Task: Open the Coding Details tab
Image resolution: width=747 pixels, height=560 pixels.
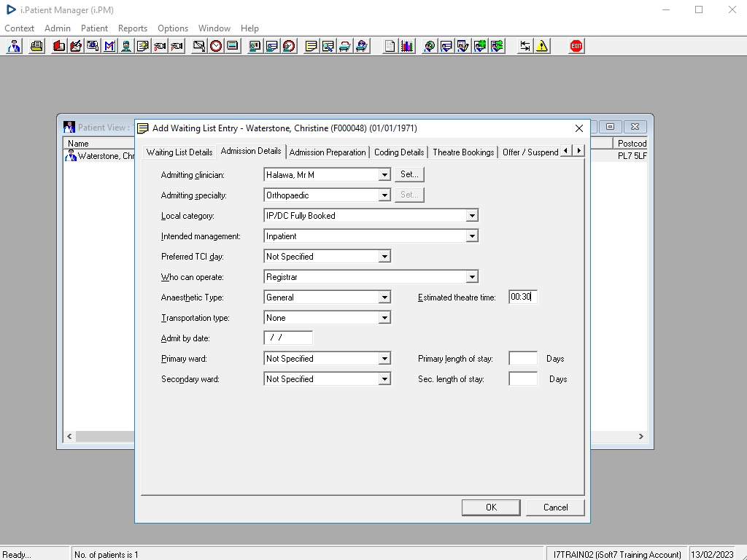Action: pos(399,152)
